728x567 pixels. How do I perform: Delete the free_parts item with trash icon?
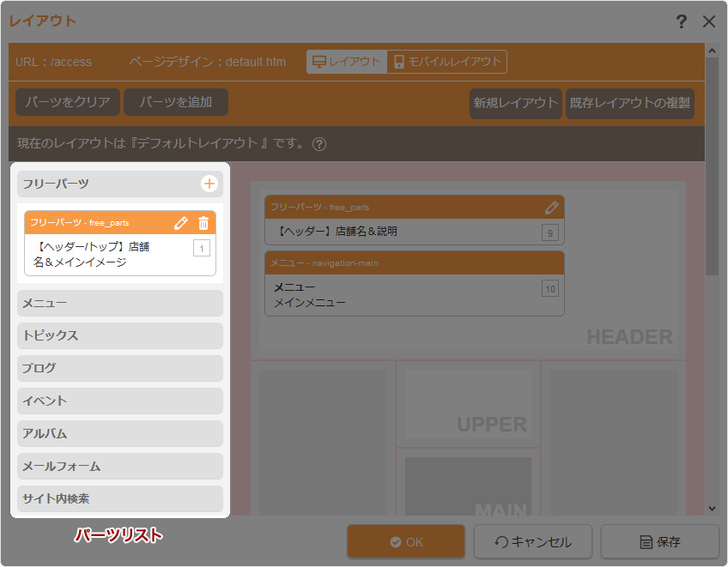pyautogui.click(x=203, y=223)
